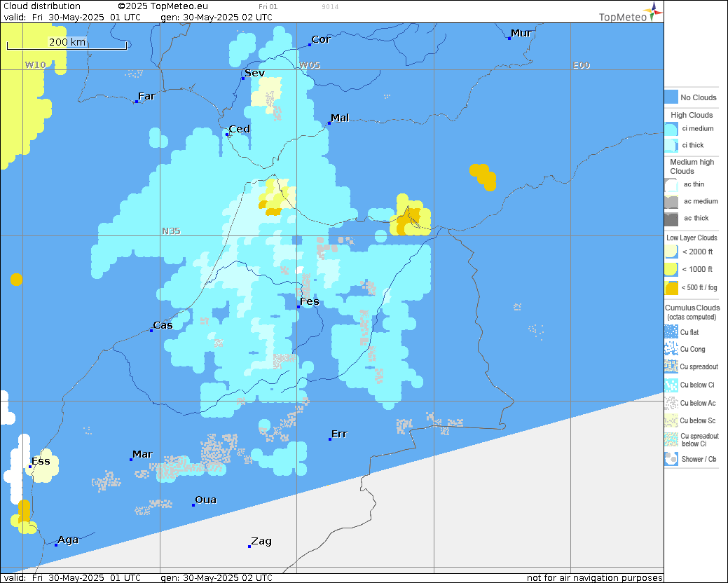Screen dimensions: 728x583
Task: Click the Sev city marker
Action: (x=243, y=78)
